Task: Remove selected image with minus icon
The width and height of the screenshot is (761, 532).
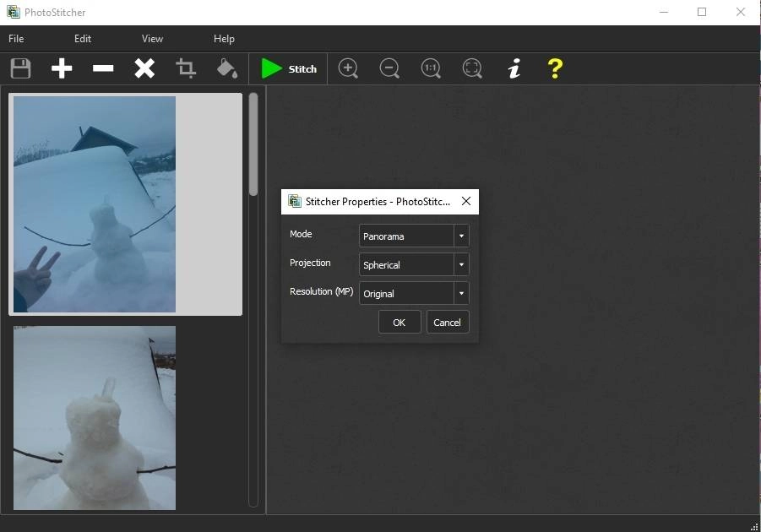Action: 103,68
